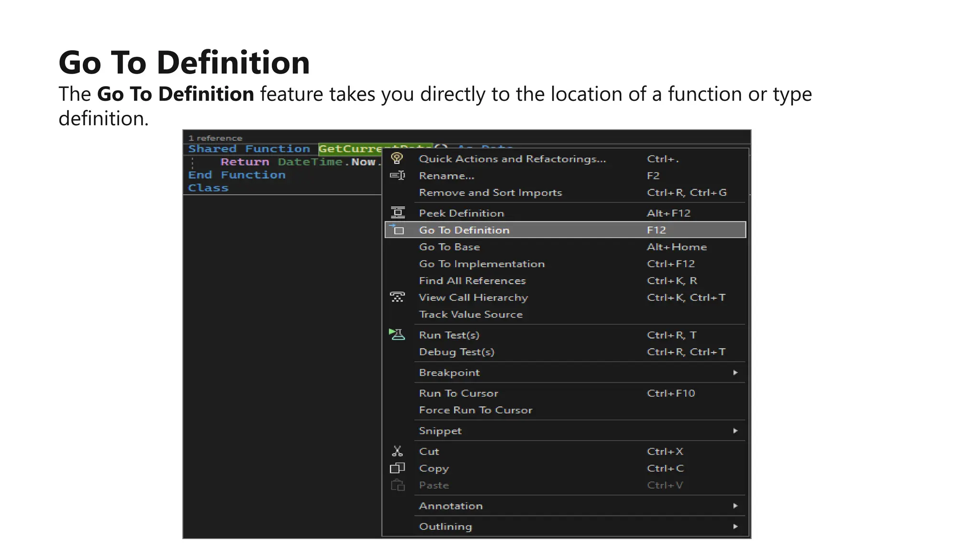Click the disabled Paste entry
980x551 pixels.
(x=565, y=485)
